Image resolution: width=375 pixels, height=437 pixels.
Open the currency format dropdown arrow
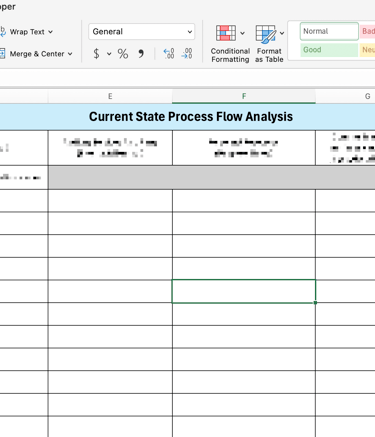pos(109,54)
